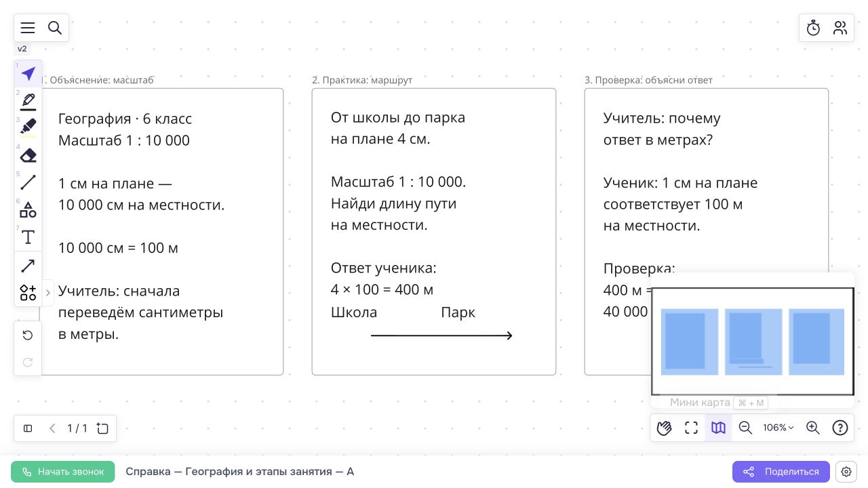The height and width of the screenshot is (488, 868).
Task: Select the Shapes tool
Action: (x=28, y=209)
